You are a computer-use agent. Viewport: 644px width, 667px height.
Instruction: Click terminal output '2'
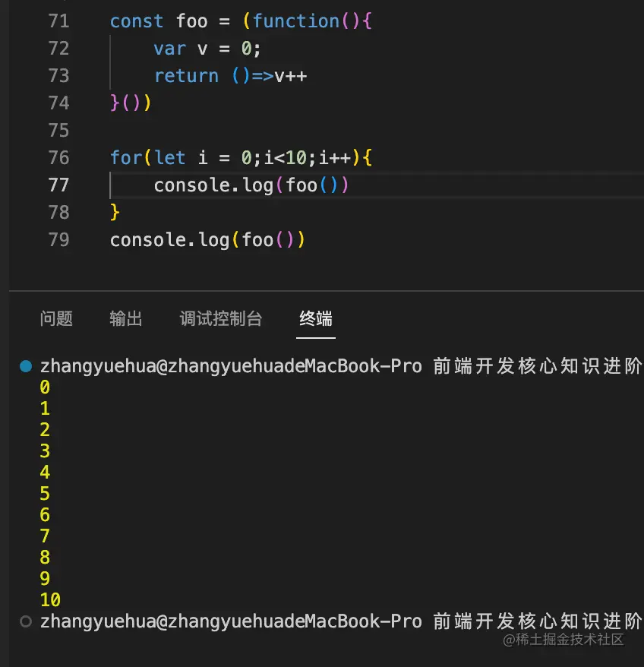click(x=45, y=430)
